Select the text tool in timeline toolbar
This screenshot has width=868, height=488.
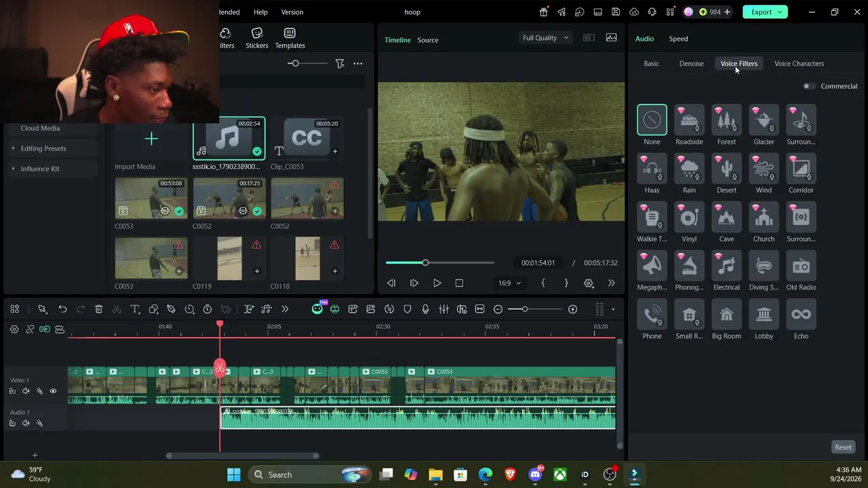pos(135,309)
